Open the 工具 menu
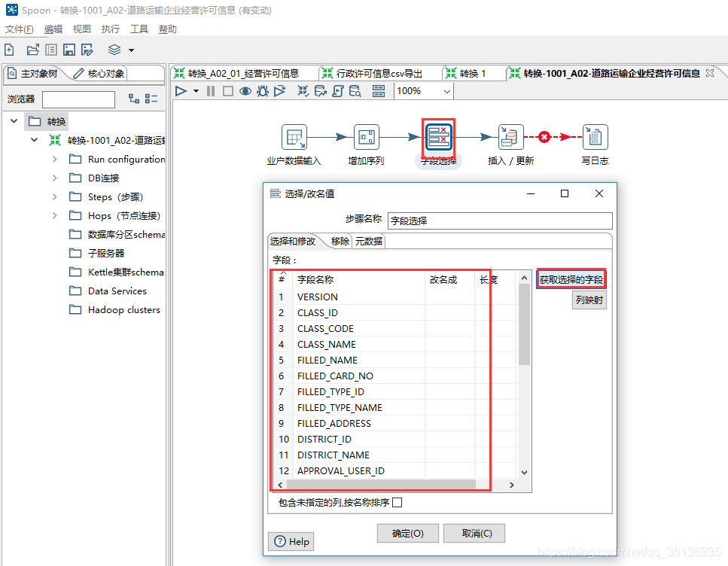Image resolution: width=728 pixels, height=566 pixels. tap(139, 29)
